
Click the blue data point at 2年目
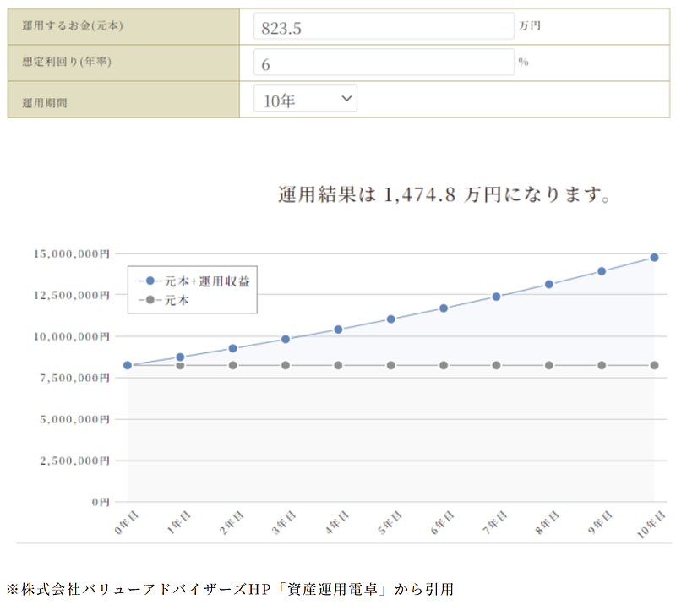pyautogui.click(x=233, y=348)
